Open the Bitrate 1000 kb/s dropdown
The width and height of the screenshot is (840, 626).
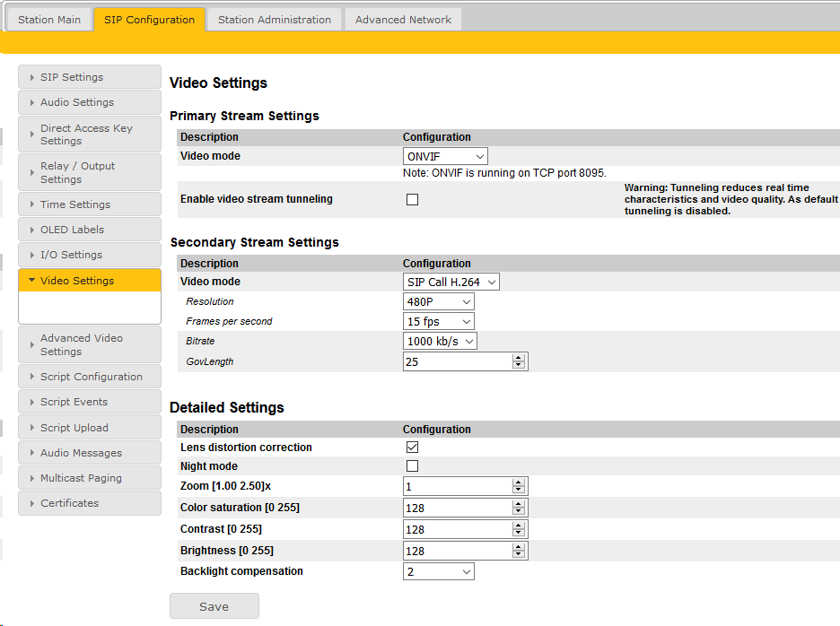pos(440,341)
